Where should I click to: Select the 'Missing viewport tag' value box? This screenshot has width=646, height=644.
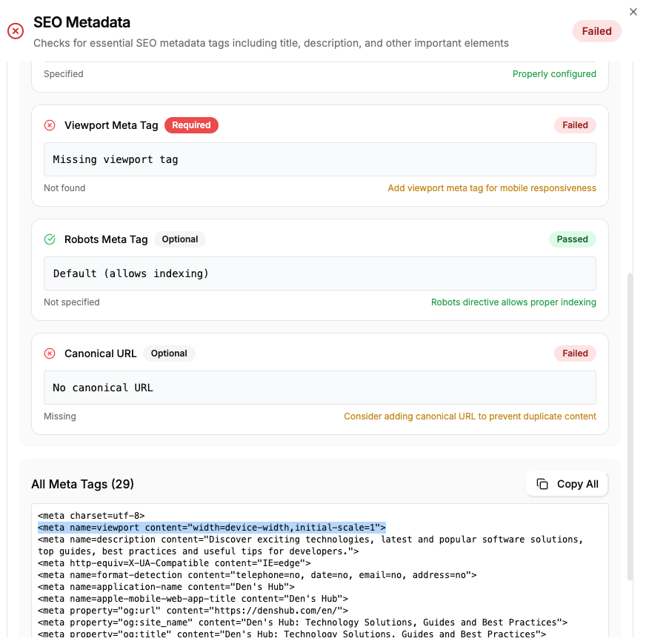(x=320, y=159)
